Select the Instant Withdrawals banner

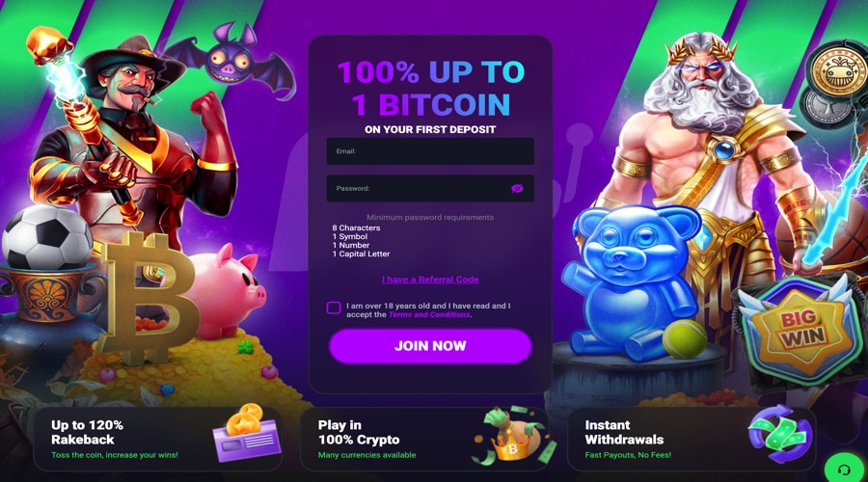[692, 440]
